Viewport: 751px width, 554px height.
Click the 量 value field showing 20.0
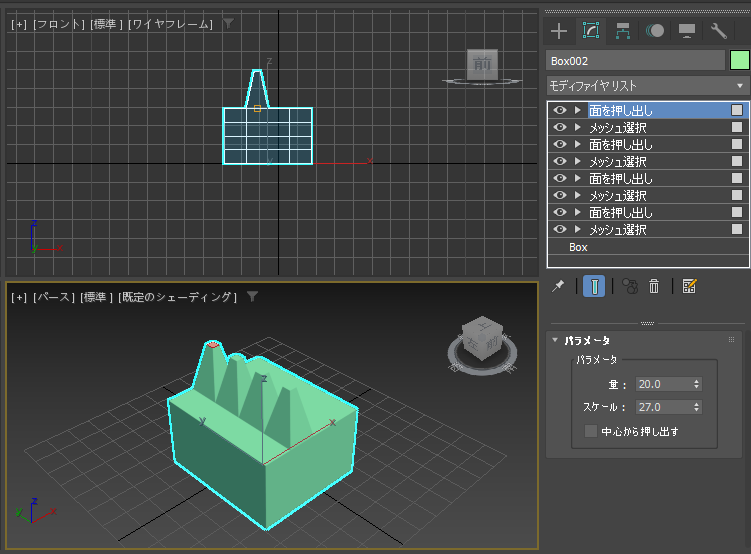(661, 384)
